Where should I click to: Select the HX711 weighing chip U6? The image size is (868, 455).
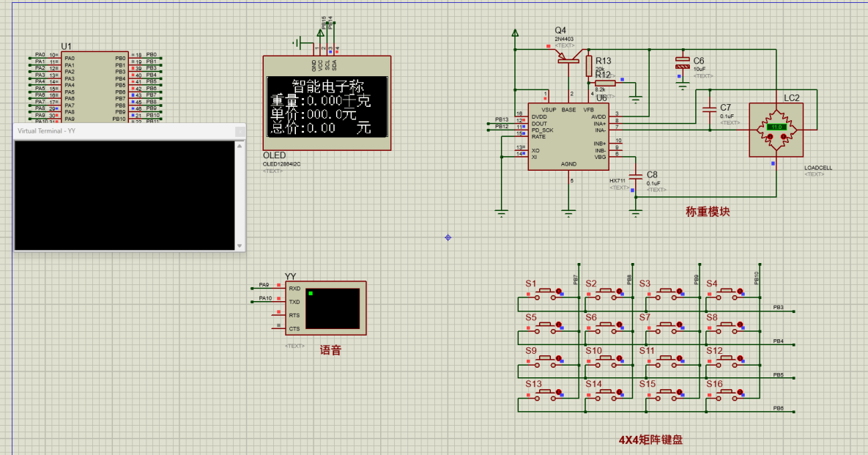point(570,136)
